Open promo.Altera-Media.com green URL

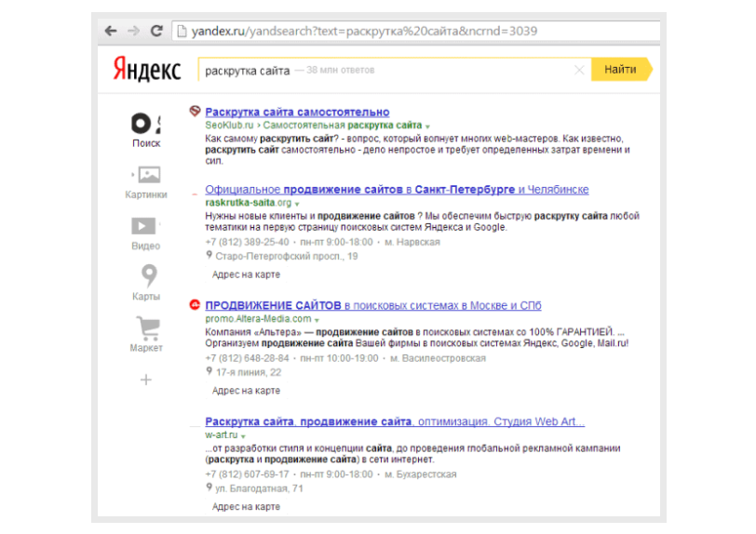coord(258,319)
